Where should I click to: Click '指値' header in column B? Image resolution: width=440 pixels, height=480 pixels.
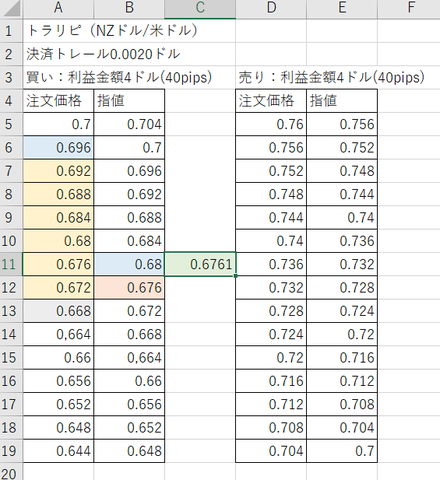point(129,101)
